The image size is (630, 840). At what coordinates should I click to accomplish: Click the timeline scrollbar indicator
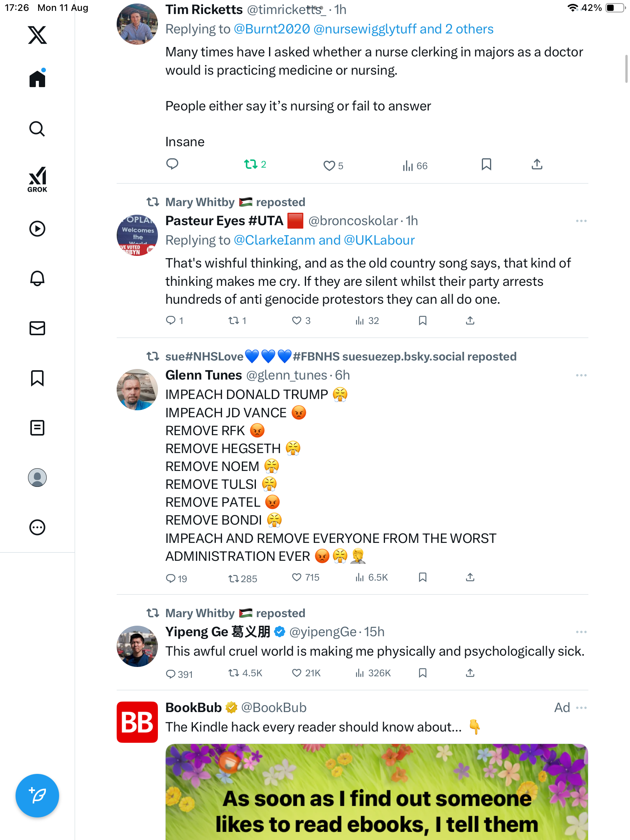click(626, 69)
